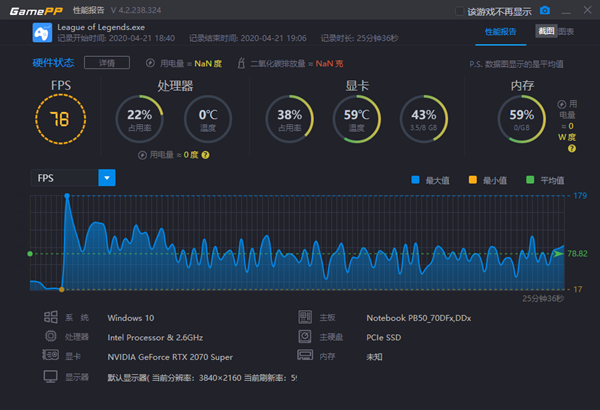The height and width of the screenshot is (410, 600).
Task: Open the FPS metric dropdown arrow
Action: click(107, 178)
